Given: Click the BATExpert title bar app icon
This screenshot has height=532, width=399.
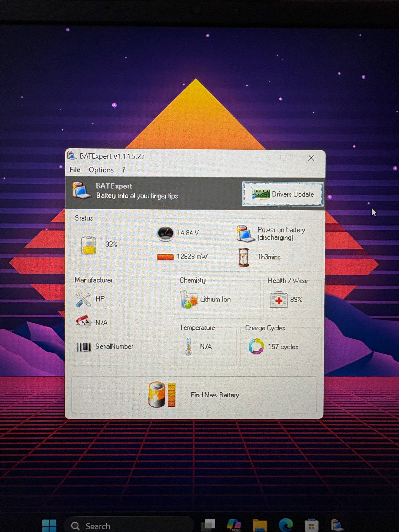Looking at the screenshot, I should pyautogui.click(x=72, y=156).
